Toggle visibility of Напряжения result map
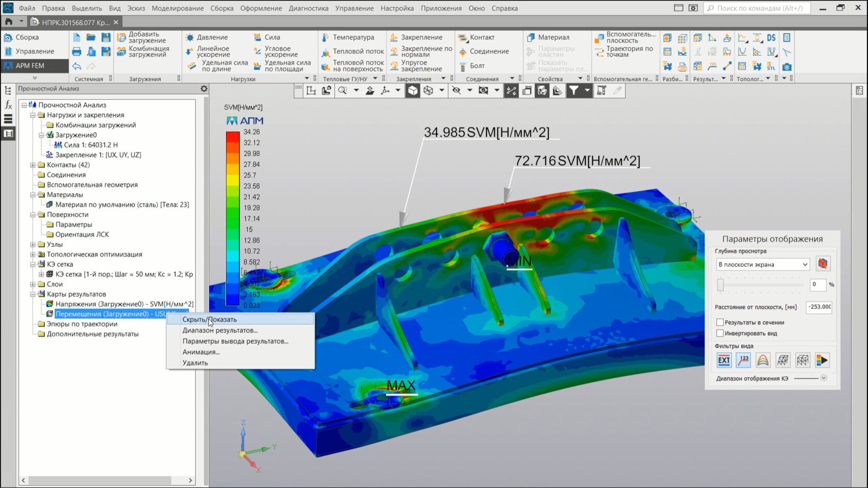This screenshot has height=488, width=868. click(x=50, y=304)
